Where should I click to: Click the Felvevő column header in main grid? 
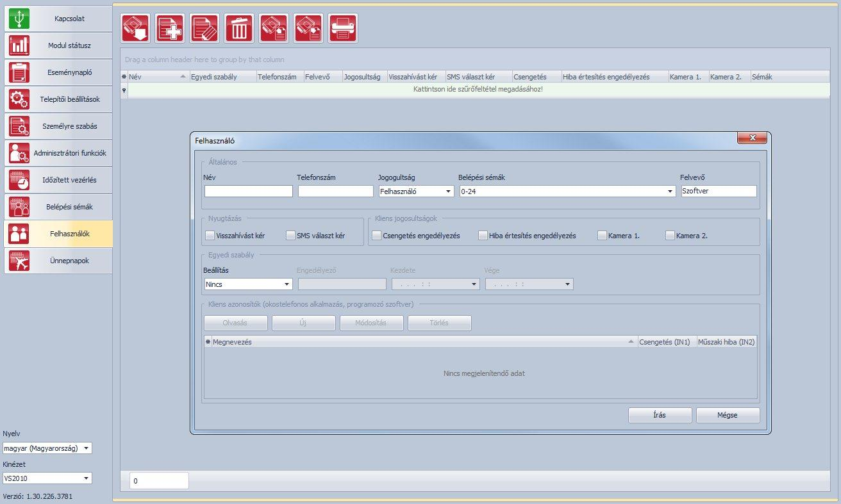tap(323, 77)
